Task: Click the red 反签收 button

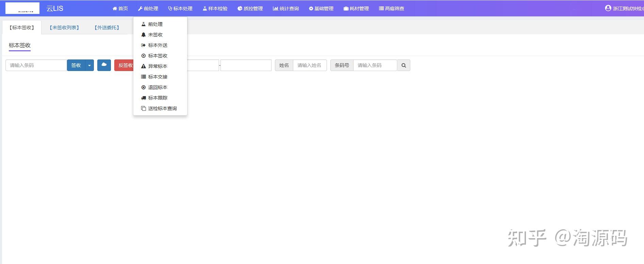Action: tap(124, 65)
